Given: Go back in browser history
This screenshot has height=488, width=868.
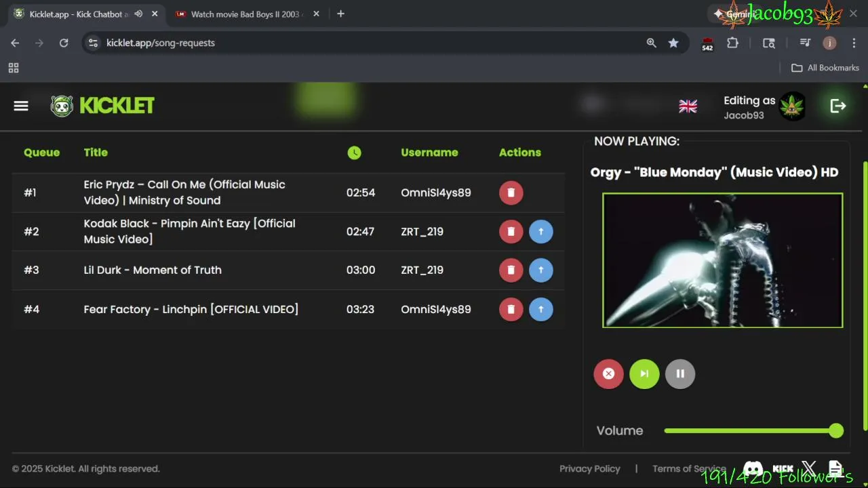Looking at the screenshot, I should click(15, 43).
